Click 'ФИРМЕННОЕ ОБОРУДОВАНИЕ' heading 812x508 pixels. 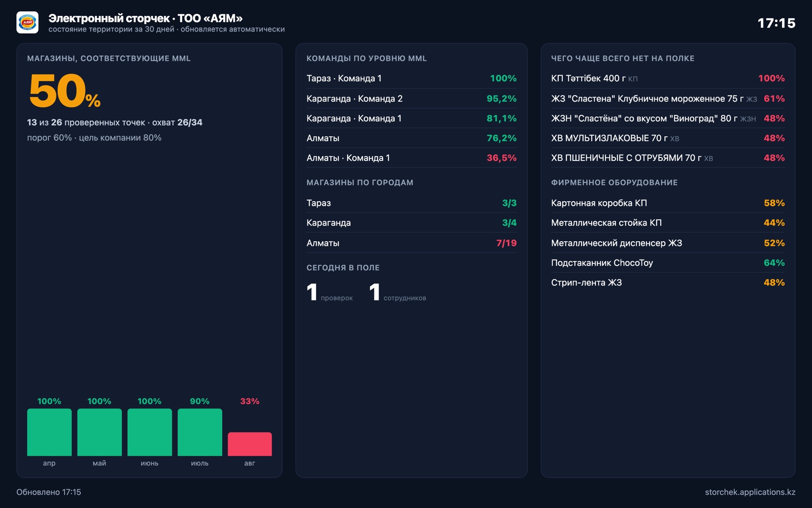coord(615,182)
